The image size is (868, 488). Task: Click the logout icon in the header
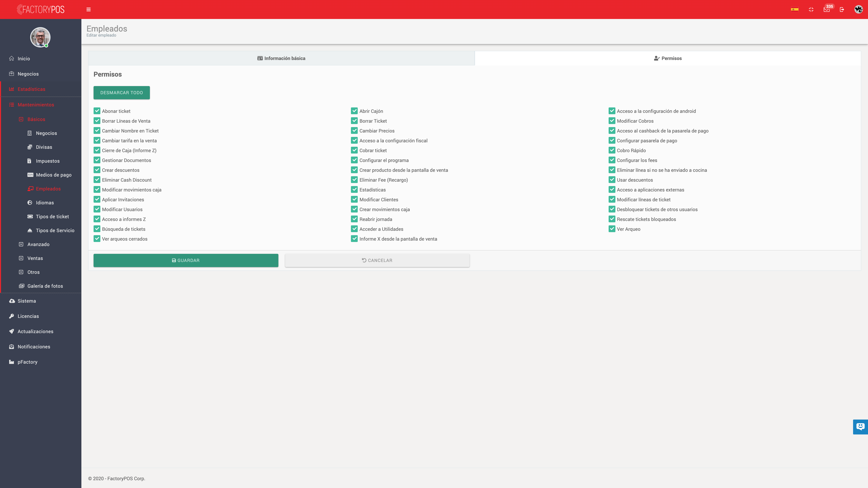842,9
